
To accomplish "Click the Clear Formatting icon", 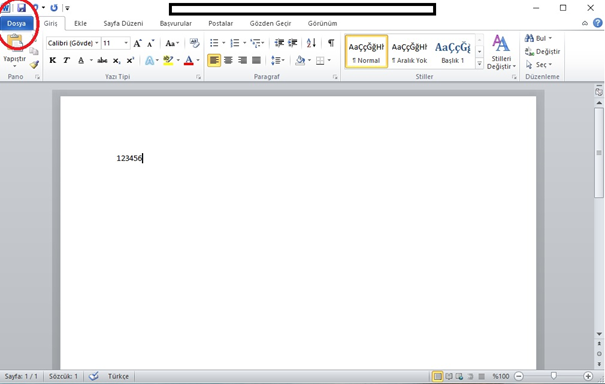I will click(x=194, y=43).
